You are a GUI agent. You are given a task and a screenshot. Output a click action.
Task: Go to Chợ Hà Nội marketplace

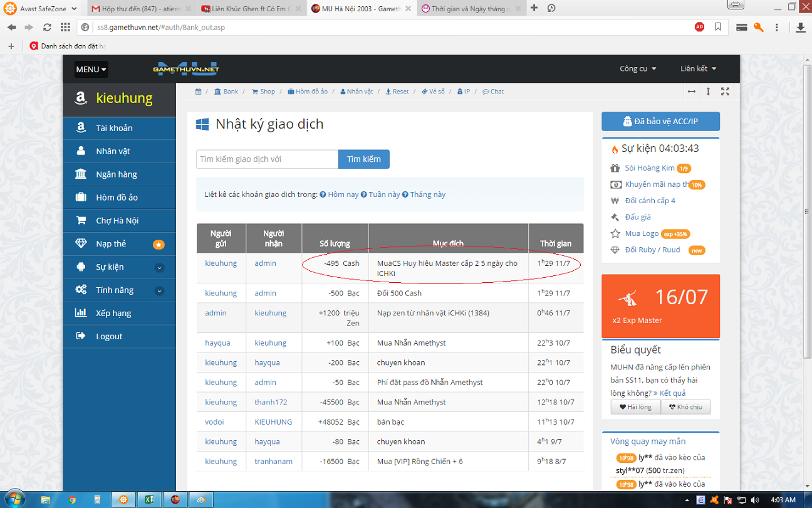(x=117, y=221)
